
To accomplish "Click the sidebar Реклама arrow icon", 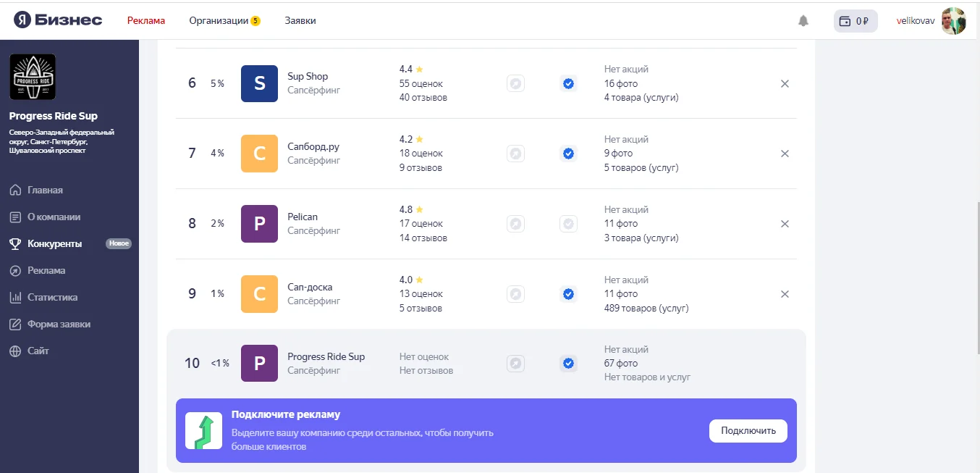I will pyautogui.click(x=15, y=270).
